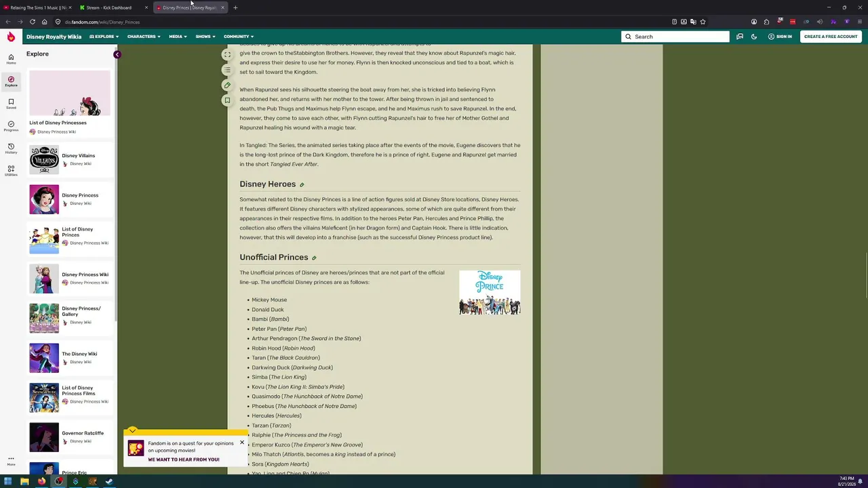Click the Sign In button
Image resolution: width=868 pixels, height=488 pixels.
[780, 37]
